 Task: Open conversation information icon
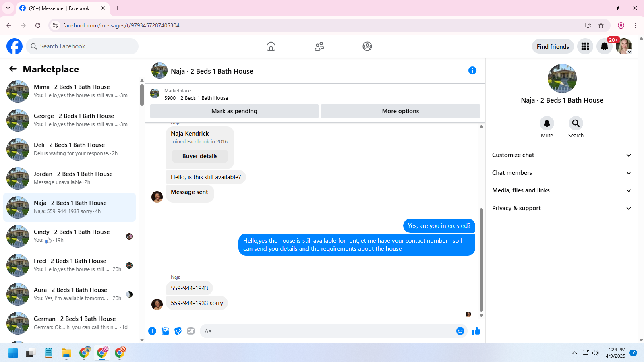click(x=472, y=70)
